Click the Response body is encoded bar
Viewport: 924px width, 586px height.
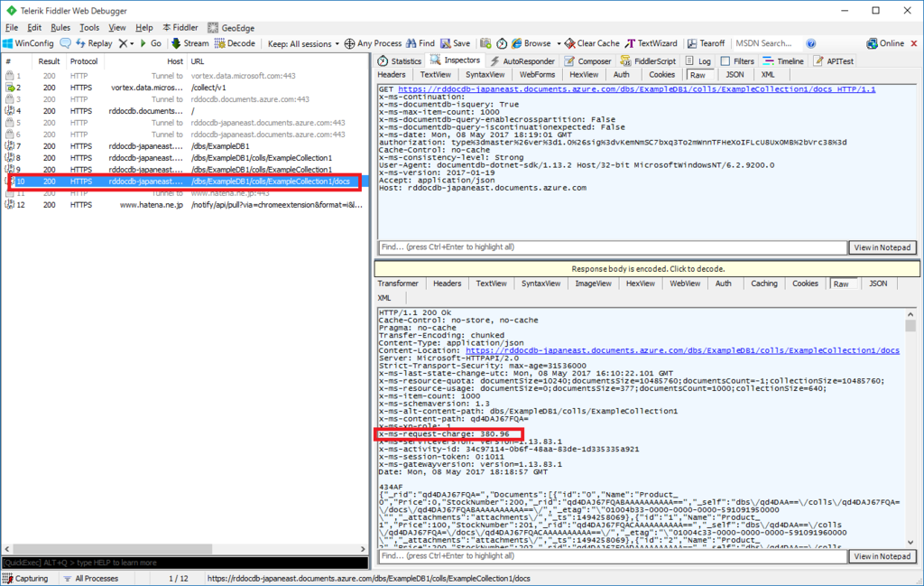647,269
